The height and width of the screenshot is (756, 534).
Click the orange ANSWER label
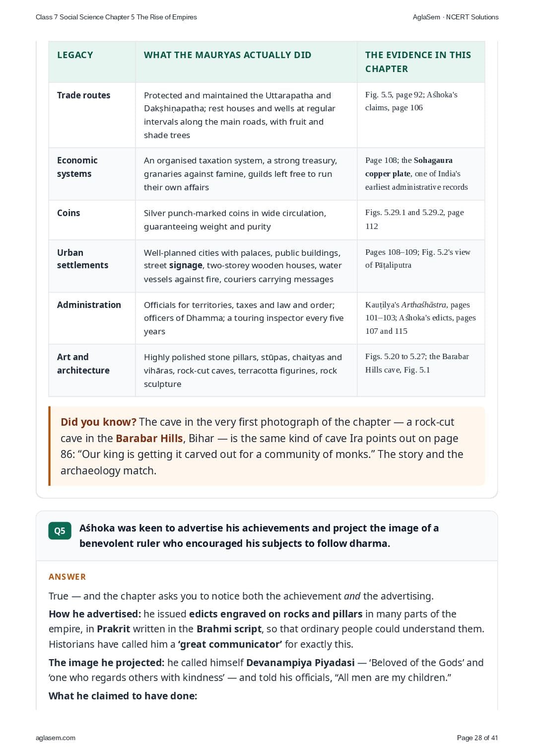[67, 577]
